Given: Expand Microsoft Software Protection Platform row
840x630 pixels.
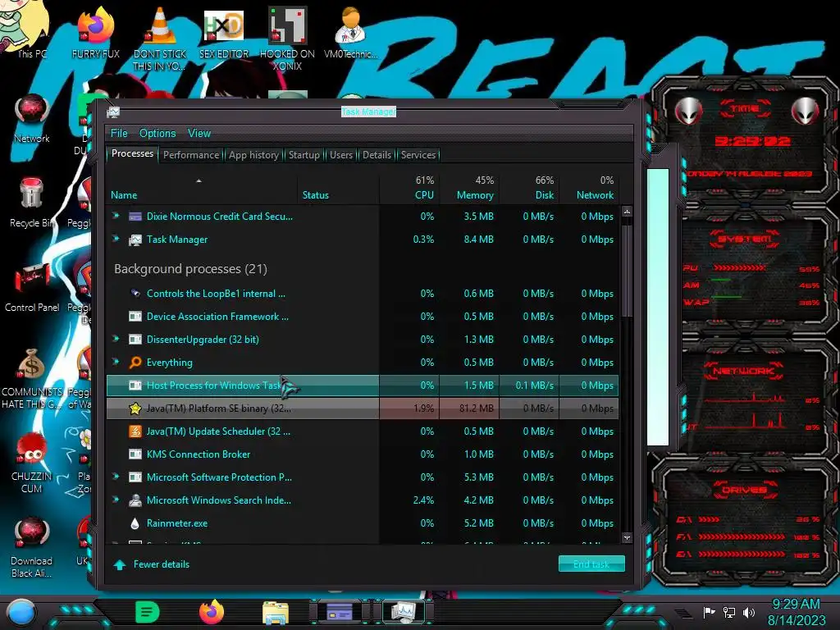Looking at the screenshot, I should click(116, 477).
